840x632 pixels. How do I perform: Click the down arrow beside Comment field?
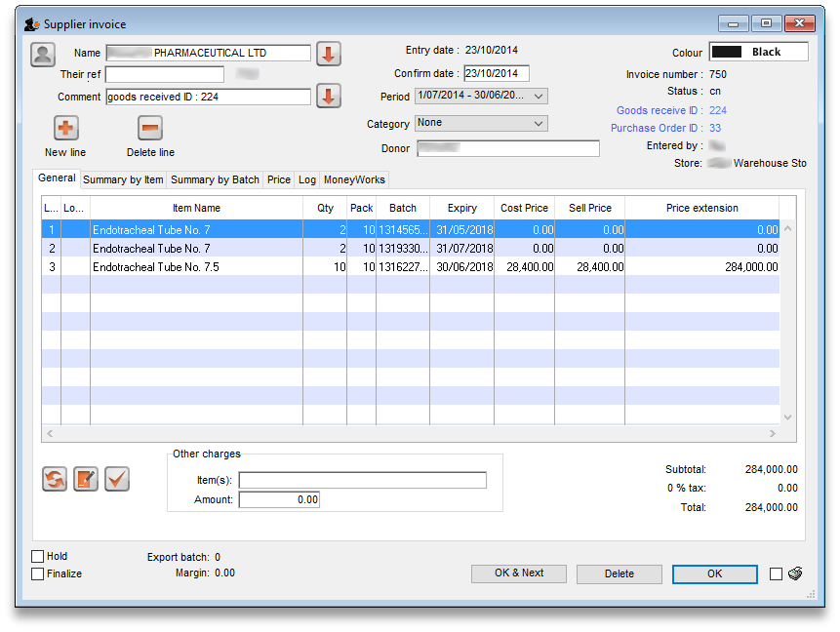(329, 97)
